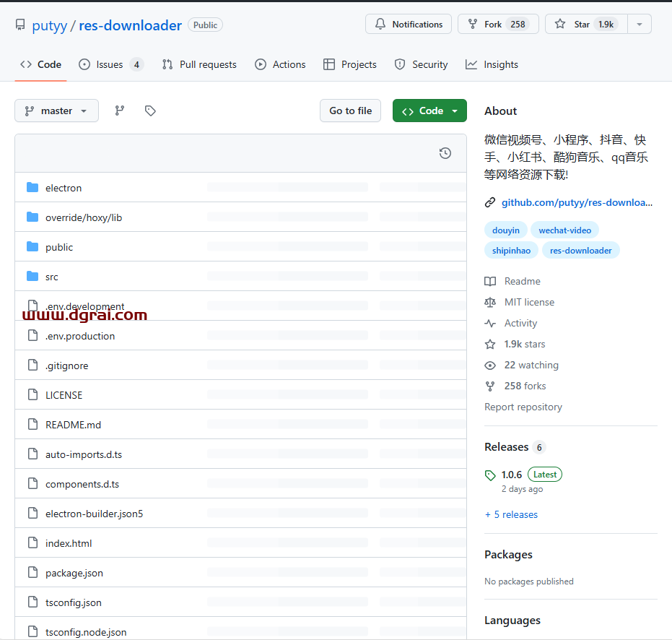
Task: Switch to the Code tab
Action: (40, 64)
